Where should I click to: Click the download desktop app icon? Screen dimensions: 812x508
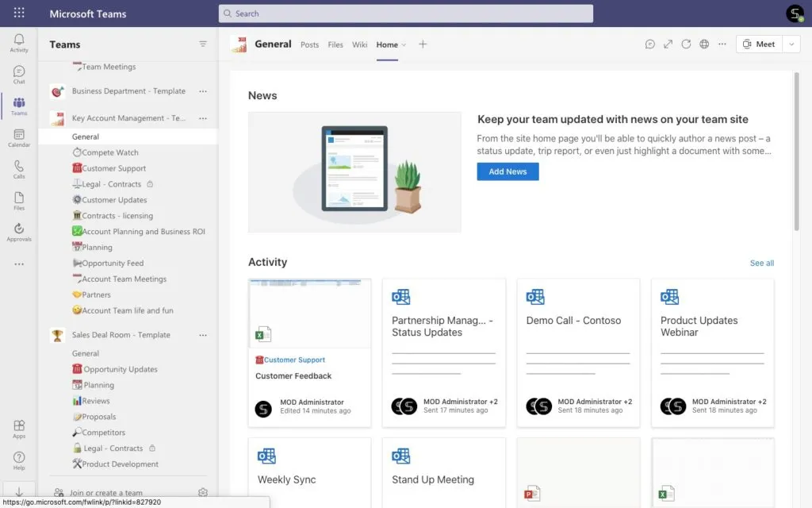(x=19, y=491)
